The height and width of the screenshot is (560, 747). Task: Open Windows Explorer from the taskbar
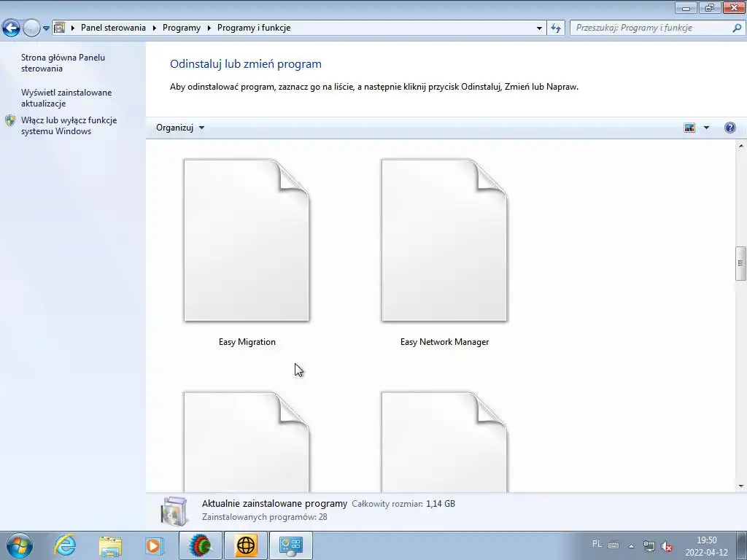(x=110, y=545)
